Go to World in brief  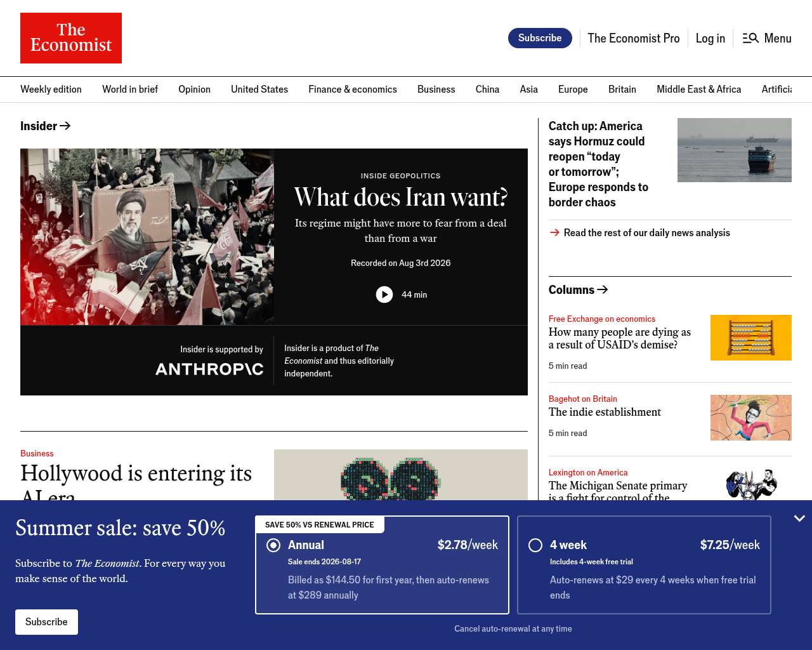[130, 90]
